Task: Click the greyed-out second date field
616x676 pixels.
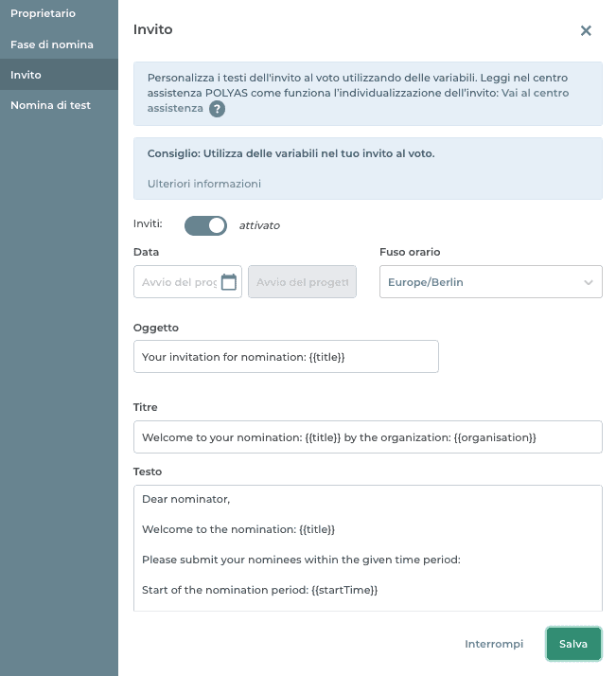Action: click(x=302, y=282)
